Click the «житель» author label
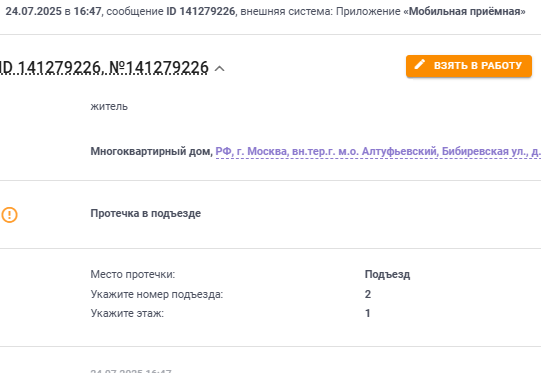This screenshot has width=541, height=373. (x=109, y=107)
